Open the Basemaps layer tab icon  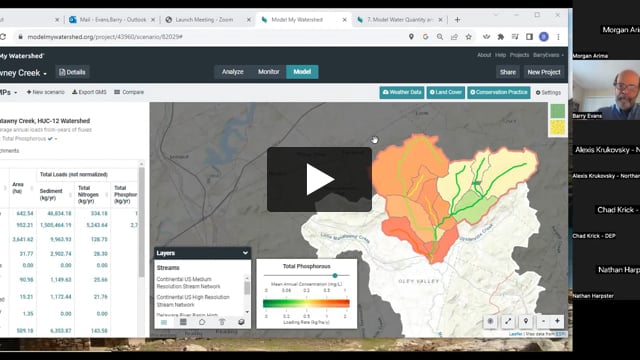pos(241,322)
